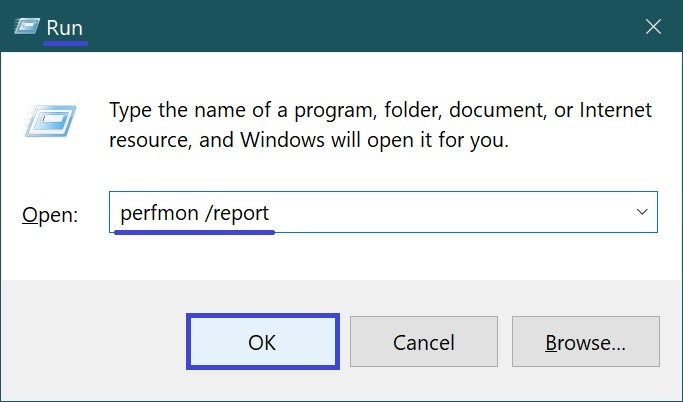Click the large Run icon beside description
683x402 pixels.
(x=51, y=121)
